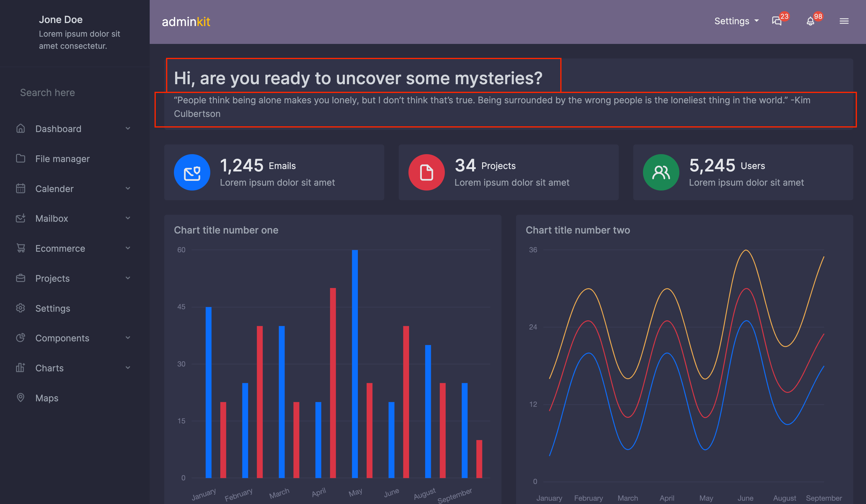Click the Dashboard home icon in sidebar
The width and height of the screenshot is (866, 504).
click(x=21, y=128)
